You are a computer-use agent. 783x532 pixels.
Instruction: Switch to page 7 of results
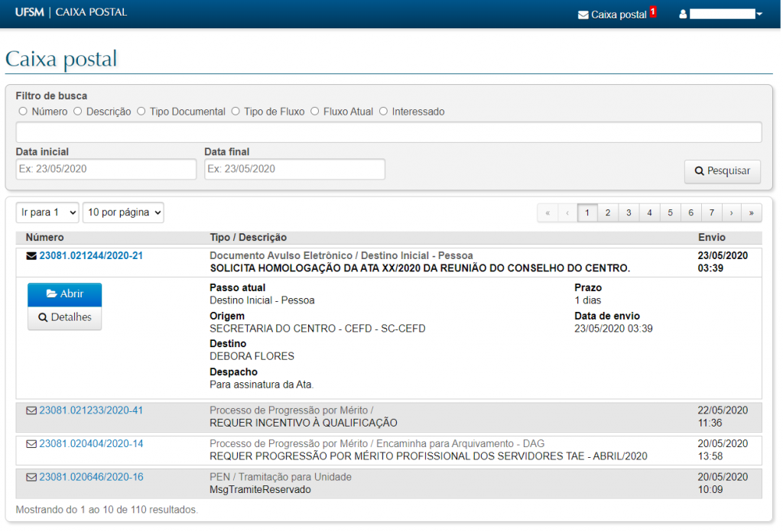711,212
